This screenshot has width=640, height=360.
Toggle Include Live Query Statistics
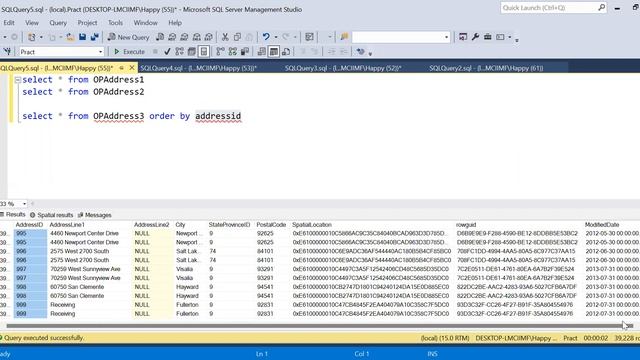(x=233, y=51)
